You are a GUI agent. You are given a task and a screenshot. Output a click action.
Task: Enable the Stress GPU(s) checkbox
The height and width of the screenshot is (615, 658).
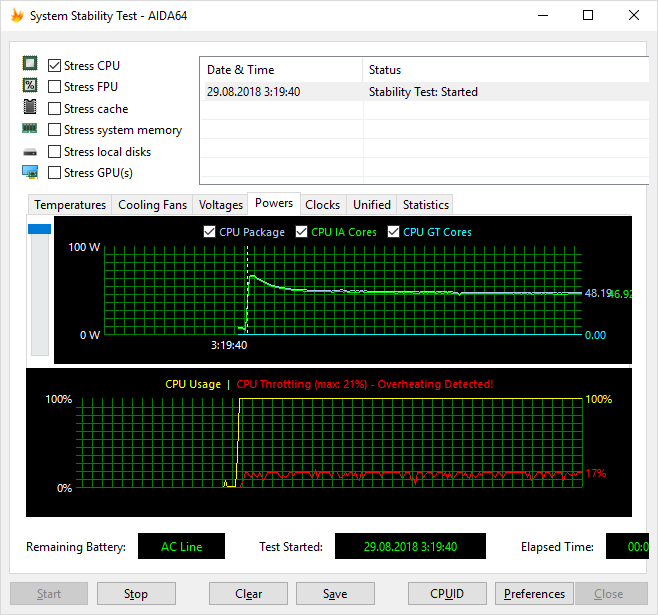coord(54,172)
